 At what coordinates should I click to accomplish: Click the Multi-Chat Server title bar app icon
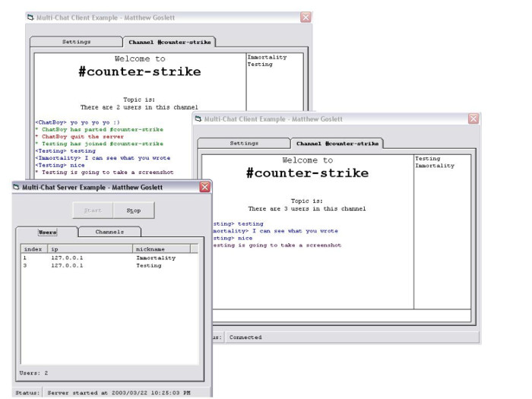coord(17,187)
